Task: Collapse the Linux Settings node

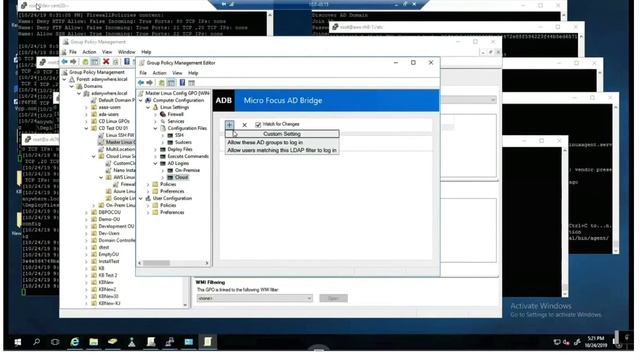Action: pyautogui.click(x=148, y=107)
